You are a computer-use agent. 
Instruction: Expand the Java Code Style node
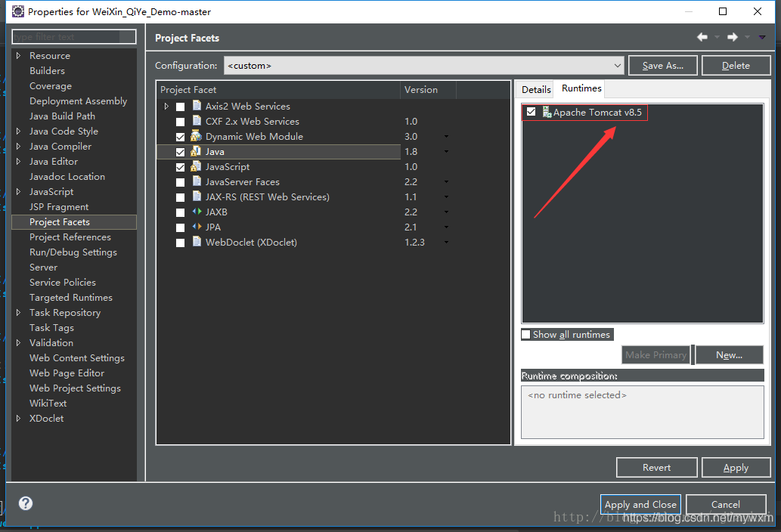18,131
